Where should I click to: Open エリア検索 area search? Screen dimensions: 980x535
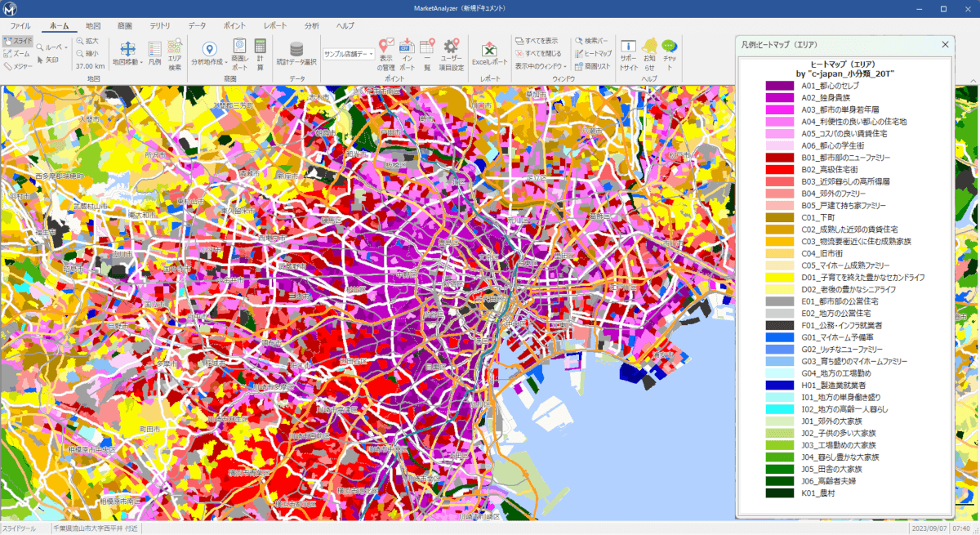point(175,55)
